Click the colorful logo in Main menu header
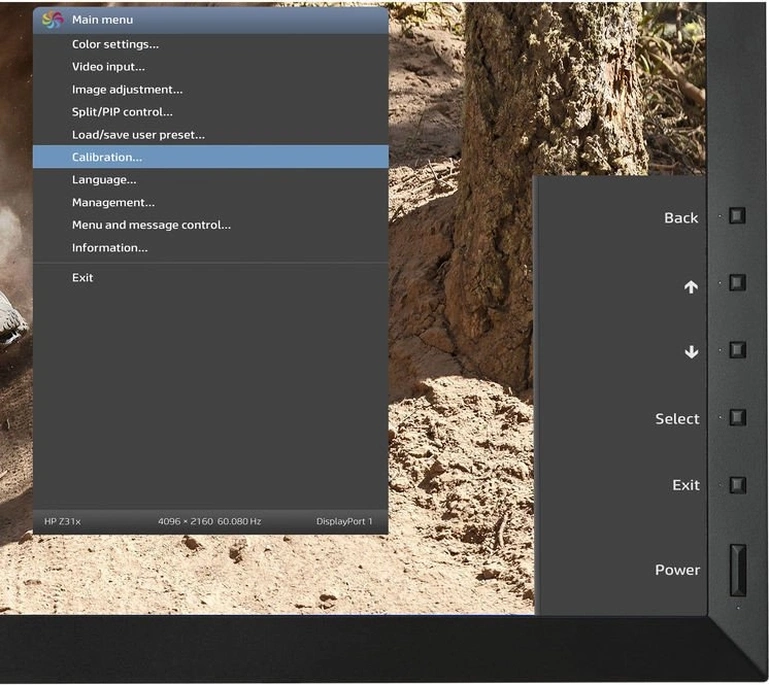Image resolution: width=769 pixels, height=685 pixels. click(x=53, y=20)
